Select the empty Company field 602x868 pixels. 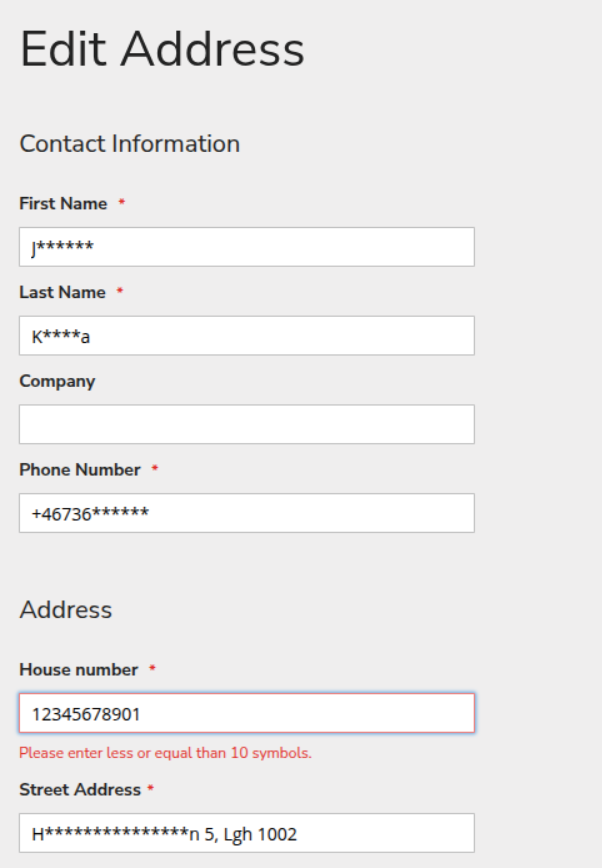click(246, 424)
